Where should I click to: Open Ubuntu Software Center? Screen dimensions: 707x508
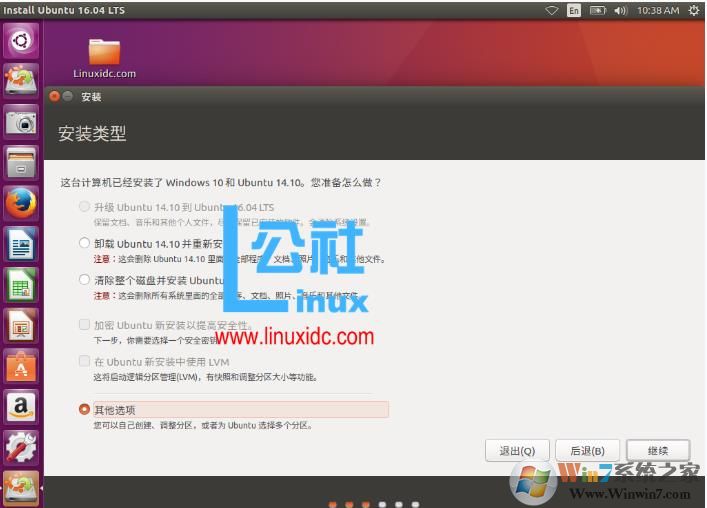point(21,366)
